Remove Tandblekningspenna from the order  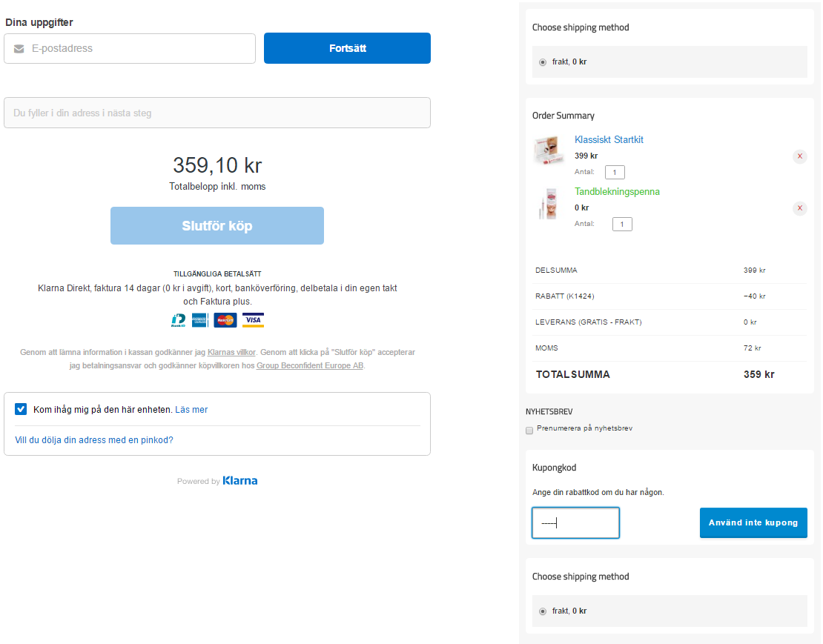(799, 208)
